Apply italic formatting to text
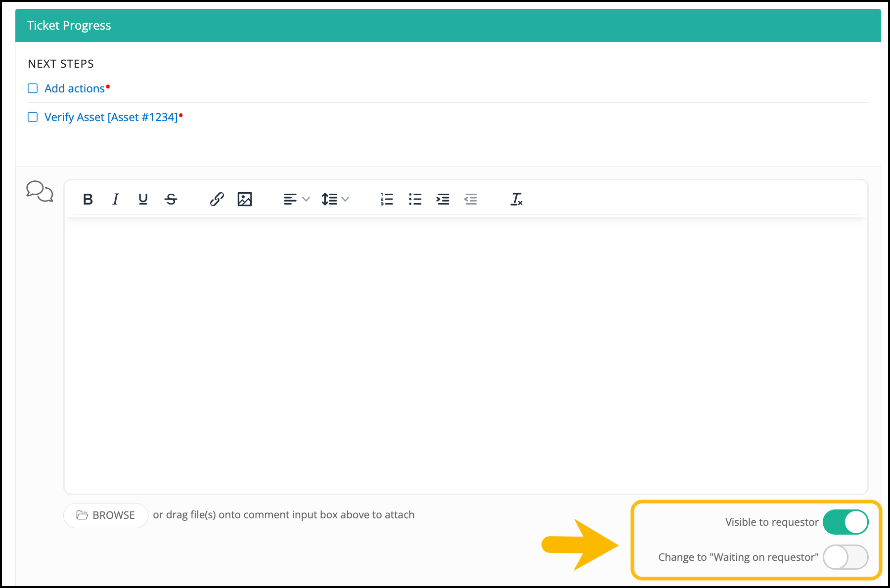890x588 pixels. (116, 199)
